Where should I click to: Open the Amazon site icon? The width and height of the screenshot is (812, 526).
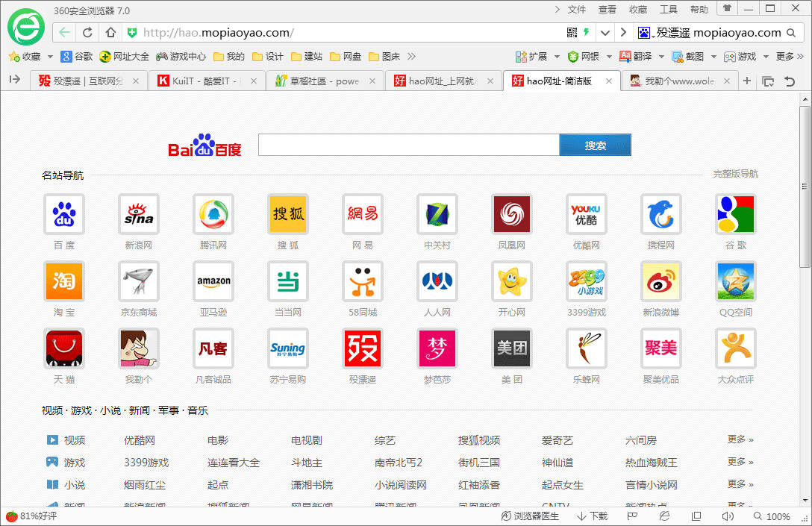coord(213,281)
